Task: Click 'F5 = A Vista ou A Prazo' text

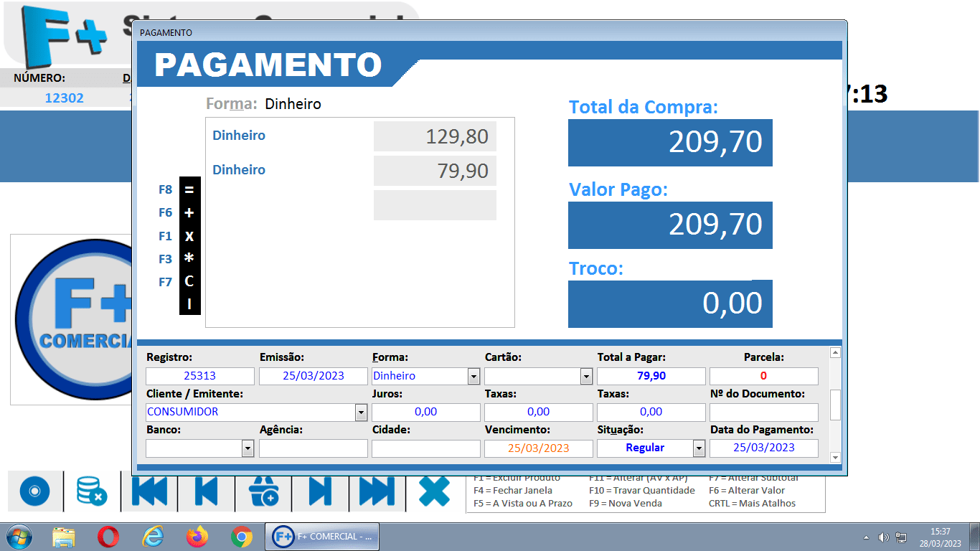Action: coord(523,503)
